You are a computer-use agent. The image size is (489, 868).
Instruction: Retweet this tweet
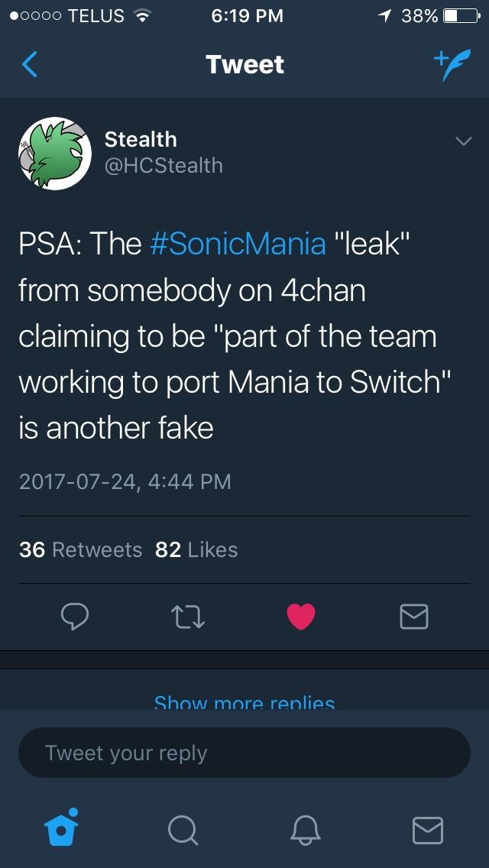point(187,616)
